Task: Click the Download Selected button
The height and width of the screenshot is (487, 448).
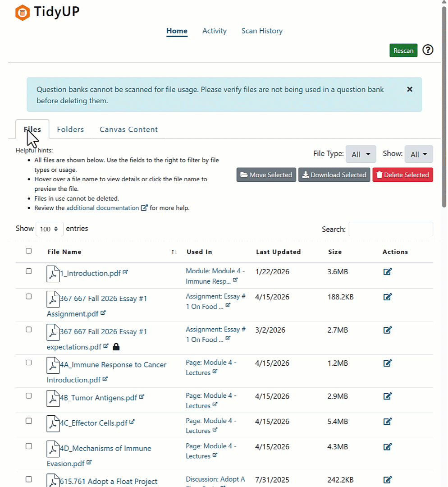Action: [x=334, y=175]
